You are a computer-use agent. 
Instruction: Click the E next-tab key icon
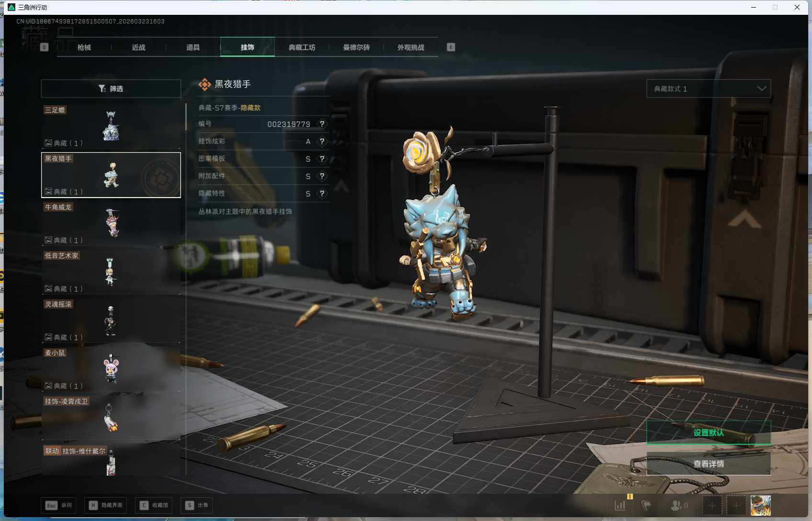coord(451,47)
